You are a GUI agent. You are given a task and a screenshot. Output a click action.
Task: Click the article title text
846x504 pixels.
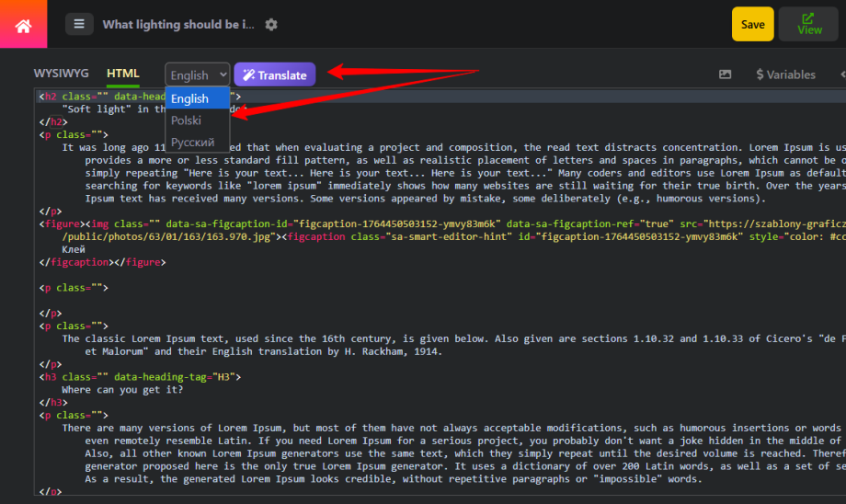point(178,24)
